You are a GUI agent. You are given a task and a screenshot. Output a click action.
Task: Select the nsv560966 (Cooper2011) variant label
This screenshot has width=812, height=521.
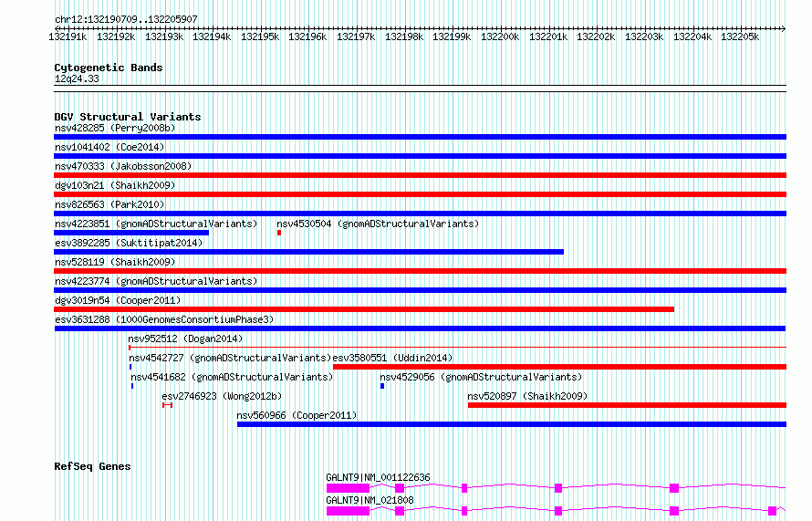[x=297, y=415]
